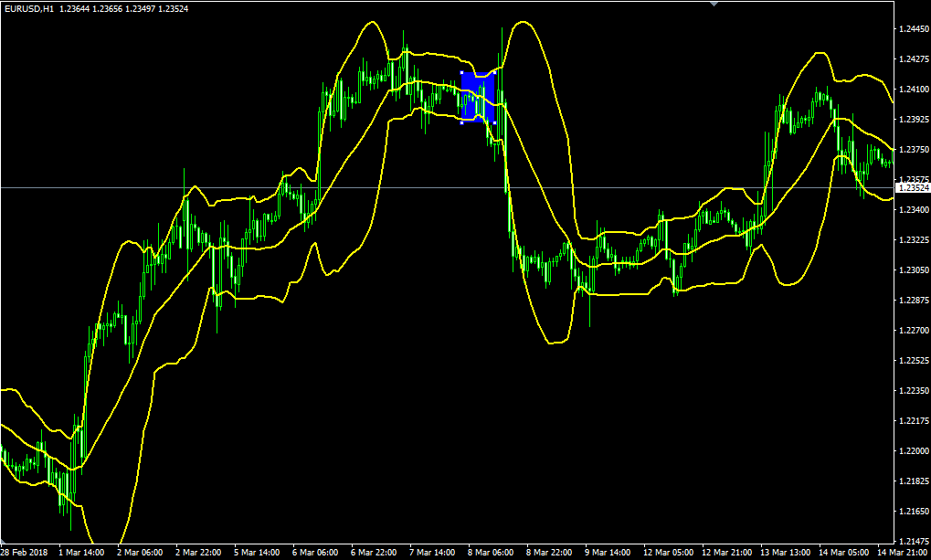
Task: Click bottom-right handle of blue rectangle
Action: [494, 122]
